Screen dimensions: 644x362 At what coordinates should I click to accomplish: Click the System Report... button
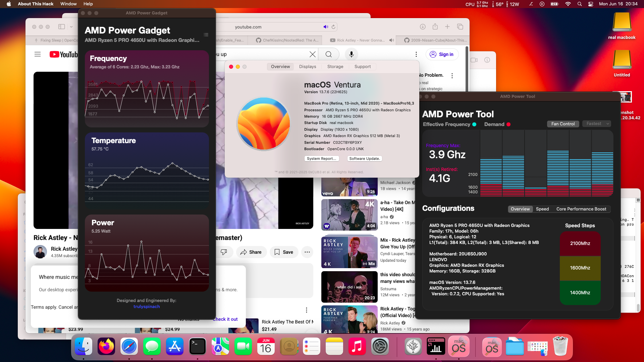coord(322,159)
